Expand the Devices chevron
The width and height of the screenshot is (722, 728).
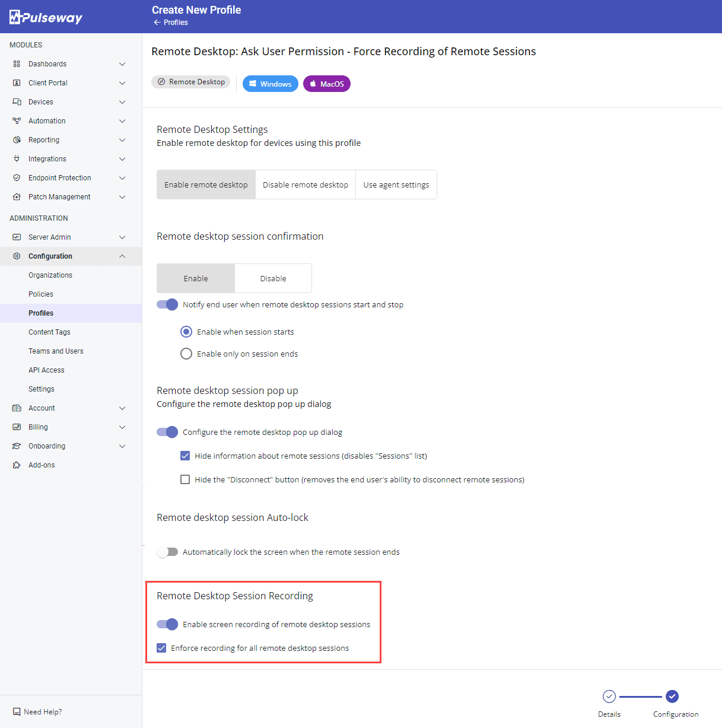(x=122, y=102)
